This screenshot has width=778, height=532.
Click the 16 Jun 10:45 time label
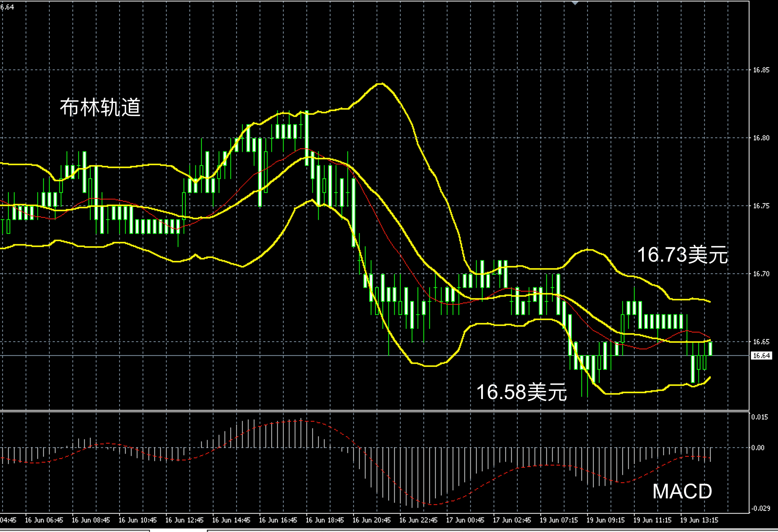click(137, 520)
